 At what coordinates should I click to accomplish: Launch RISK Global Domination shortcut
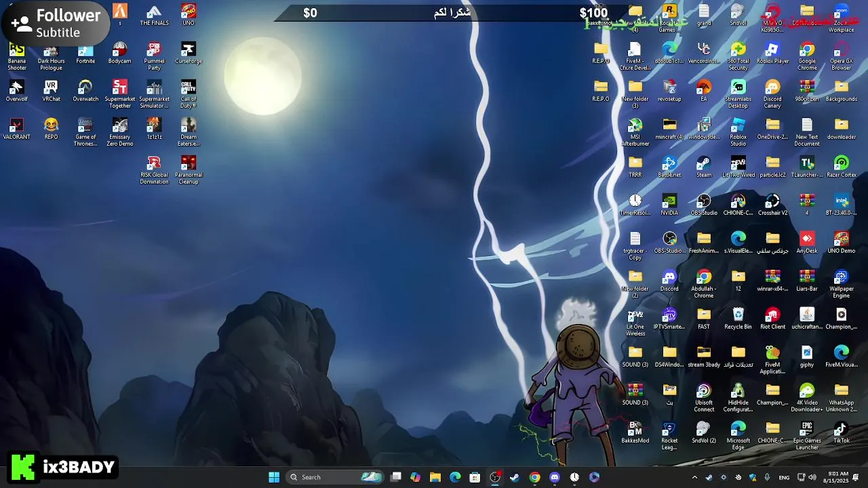point(154,170)
